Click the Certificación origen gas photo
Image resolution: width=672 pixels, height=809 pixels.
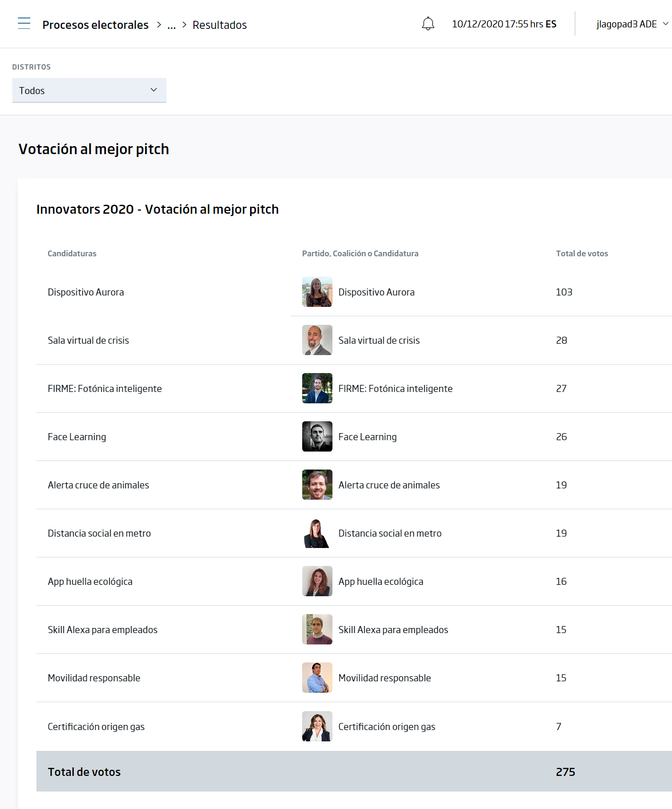[x=317, y=726]
